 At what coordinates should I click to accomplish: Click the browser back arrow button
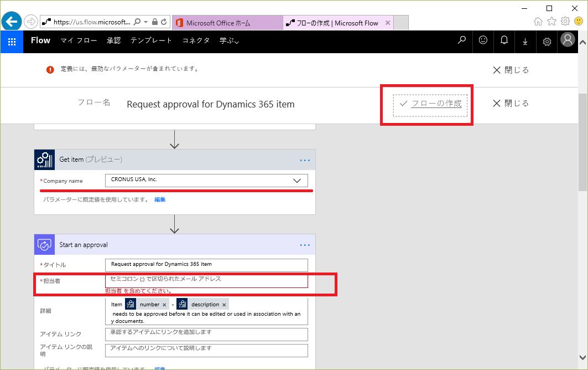(12, 22)
